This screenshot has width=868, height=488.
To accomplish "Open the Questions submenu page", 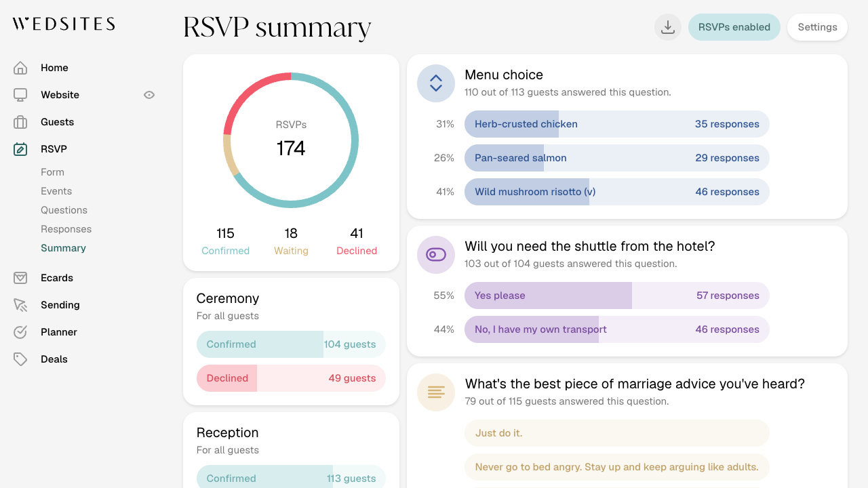I will [64, 210].
